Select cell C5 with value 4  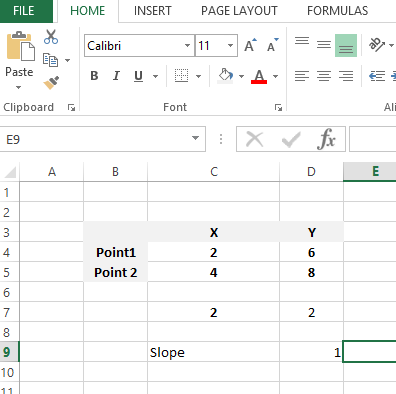(x=214, y=272)
